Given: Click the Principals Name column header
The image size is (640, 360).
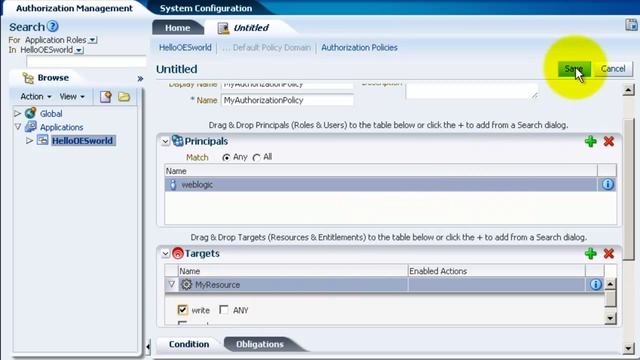Looking at the screenshot, I should coord(380,171).
